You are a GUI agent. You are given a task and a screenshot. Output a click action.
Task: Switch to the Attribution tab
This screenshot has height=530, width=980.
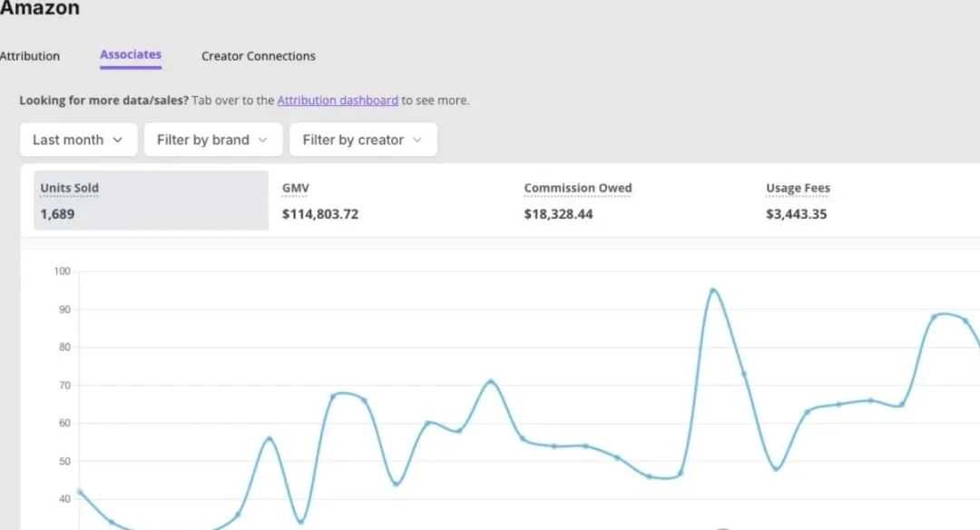(29, 56)
